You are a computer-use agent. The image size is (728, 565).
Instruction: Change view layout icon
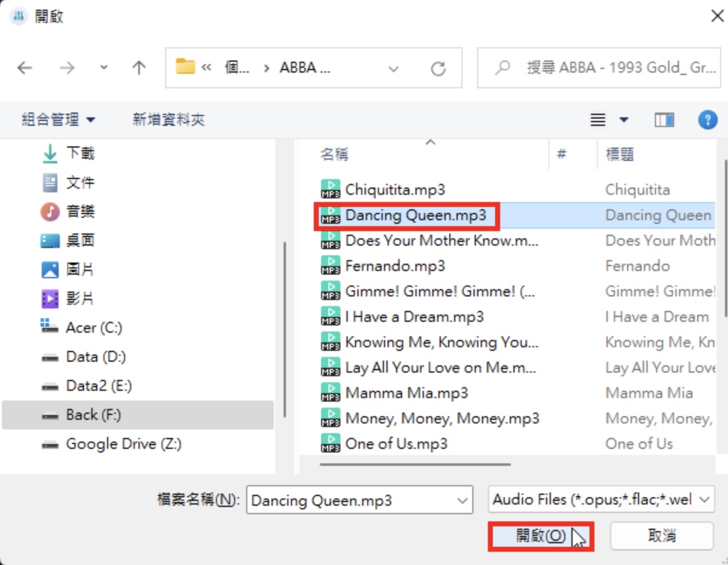(597, 120)
